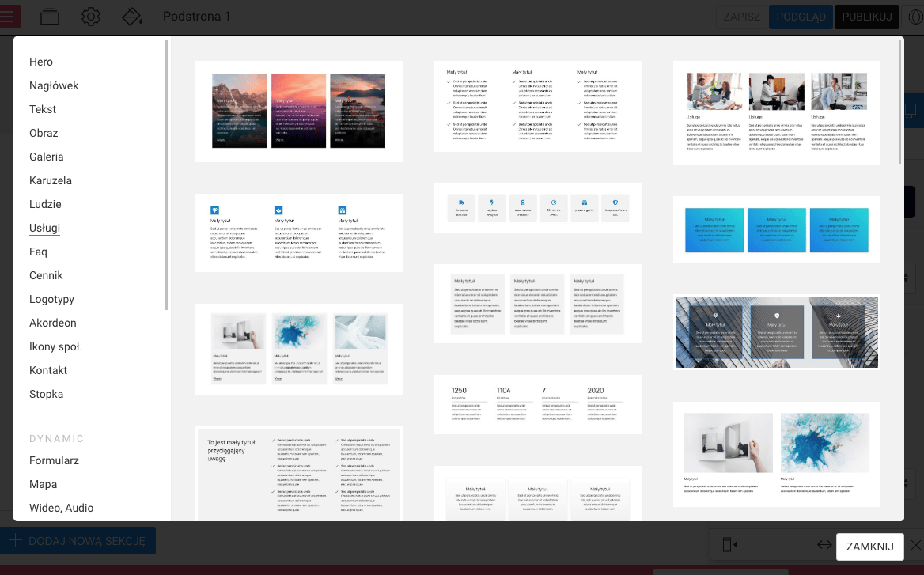This screenshot has width=924, height=575.
Task: Click the X icon beside ZAMKNIJ
Action: [915, 545]
